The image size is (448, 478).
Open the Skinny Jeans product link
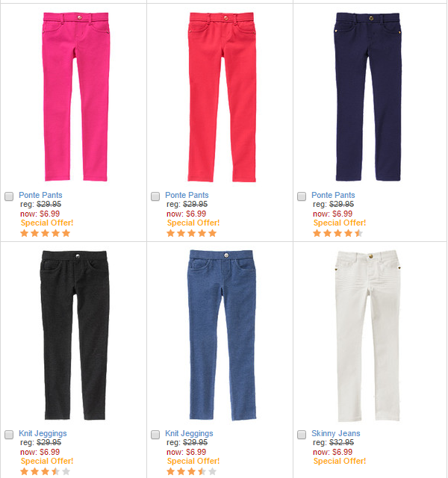click(335, 433)
